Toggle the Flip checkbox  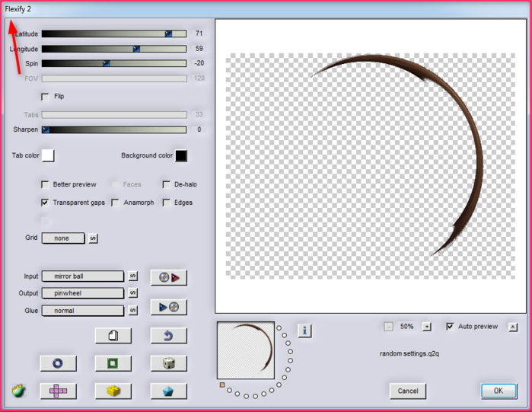coord(45,97)
